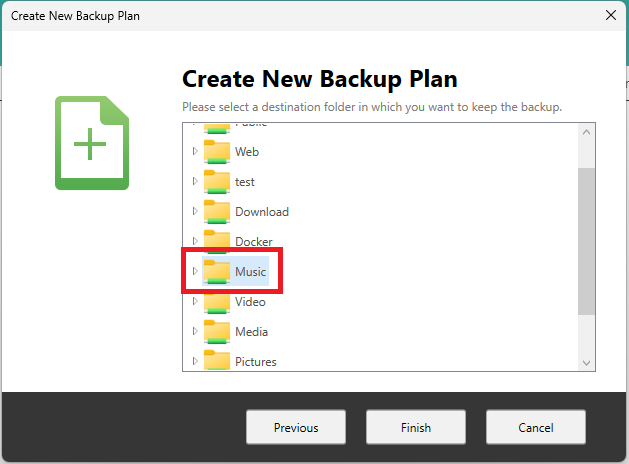Select the Video folder label
Screen dimensions: 629x464
tap(250, 302)
